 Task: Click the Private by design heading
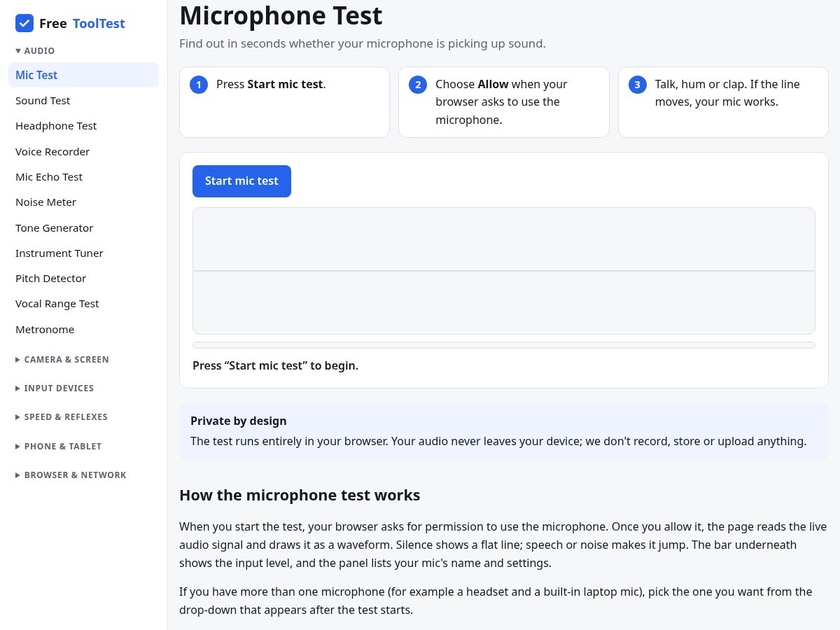[239, 421]
